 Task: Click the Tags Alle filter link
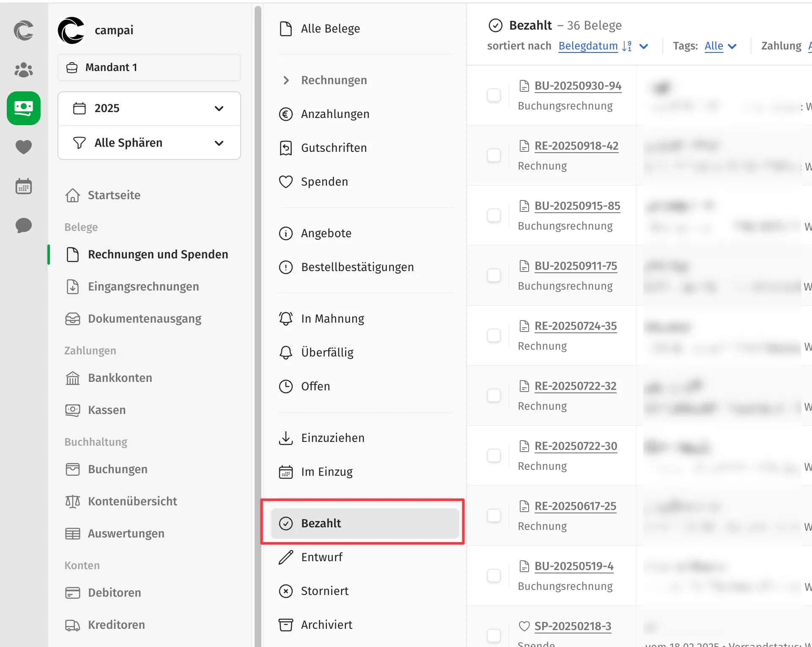pyautogui.click(x=713, y=46)
